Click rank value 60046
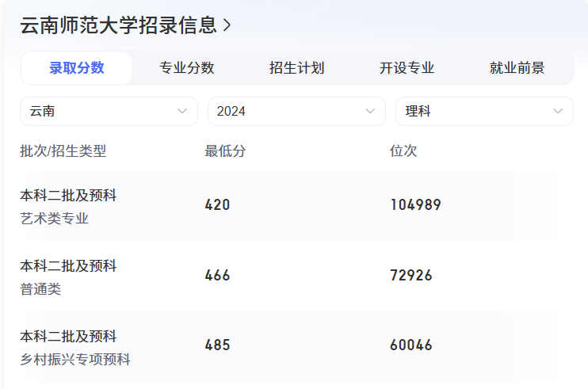The width and height of the screenshot is (588, 389). pyautogui.click(x=411, y=345)
